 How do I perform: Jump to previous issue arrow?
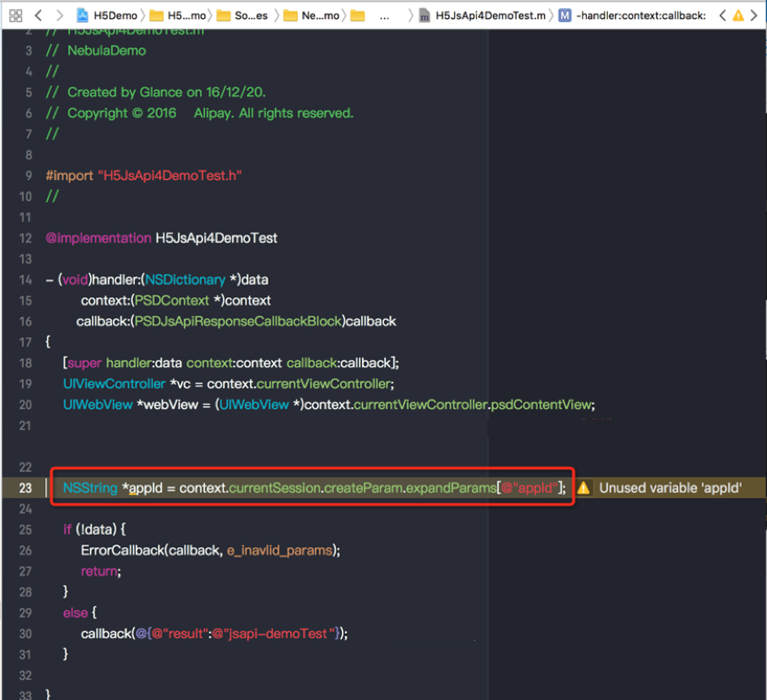(x=722, y=16)
